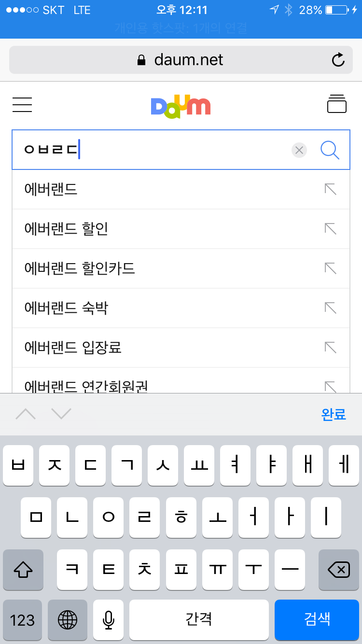The image size is (362, 644).
Task: Tap the microphone icon for voice input
Action: coord(108,620)
